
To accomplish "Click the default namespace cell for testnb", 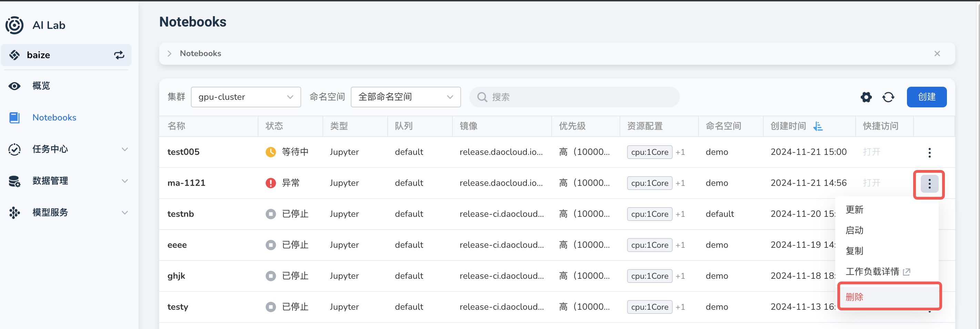I will [x=719, y=214].
